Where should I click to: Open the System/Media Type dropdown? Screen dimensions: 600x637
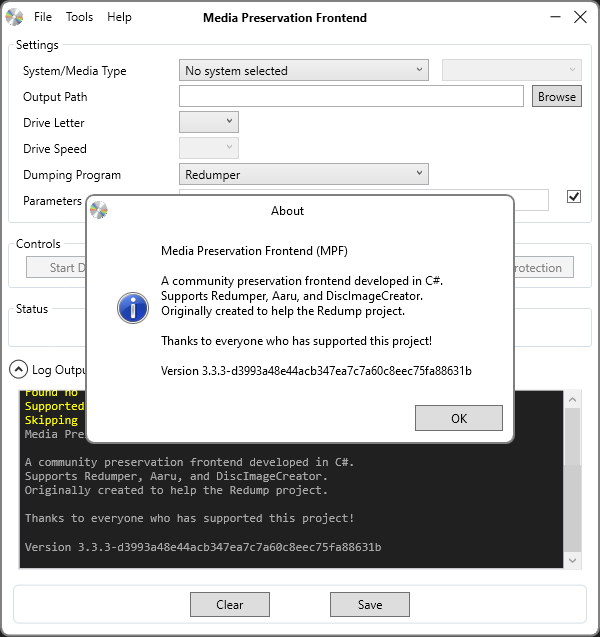(303, 70)
